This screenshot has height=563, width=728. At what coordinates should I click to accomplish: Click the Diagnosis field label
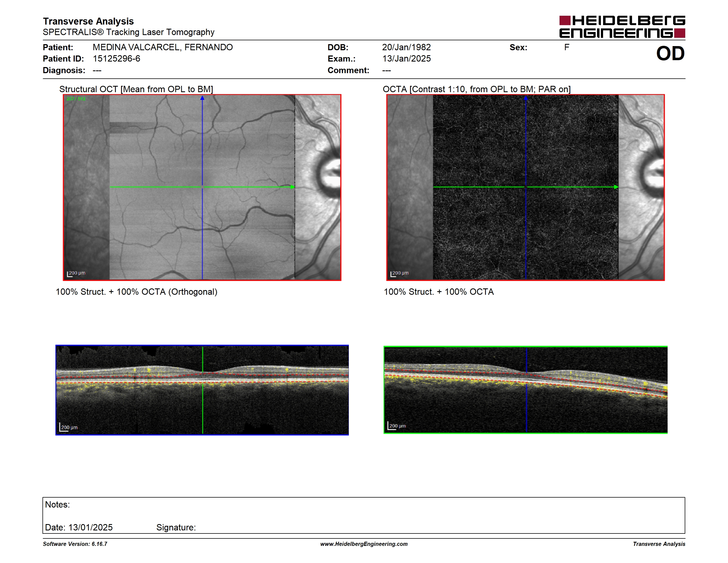coord(64,70)
